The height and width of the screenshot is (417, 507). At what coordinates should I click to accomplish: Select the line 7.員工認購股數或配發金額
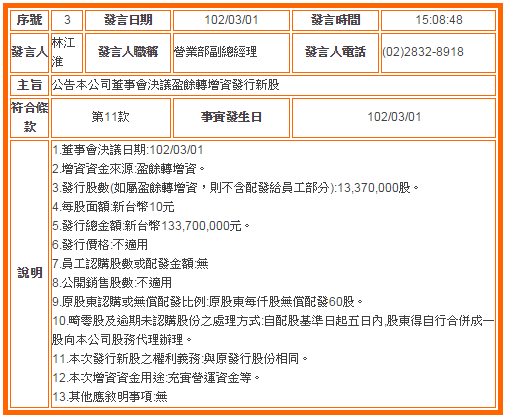[x=130, y=264]
